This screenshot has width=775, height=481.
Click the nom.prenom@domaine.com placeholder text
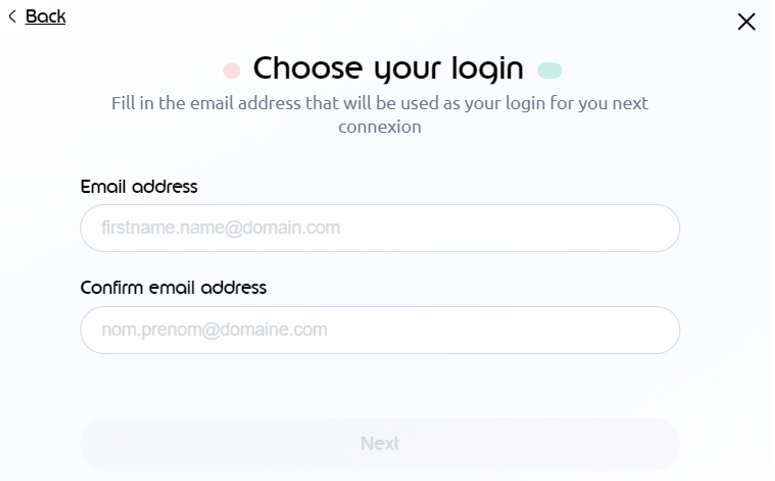214,330
